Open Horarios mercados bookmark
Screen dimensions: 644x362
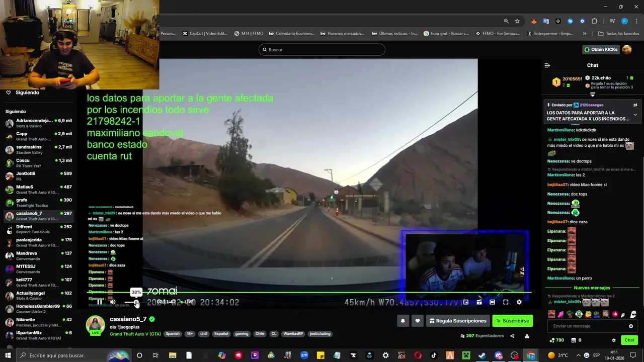[342, 34]
